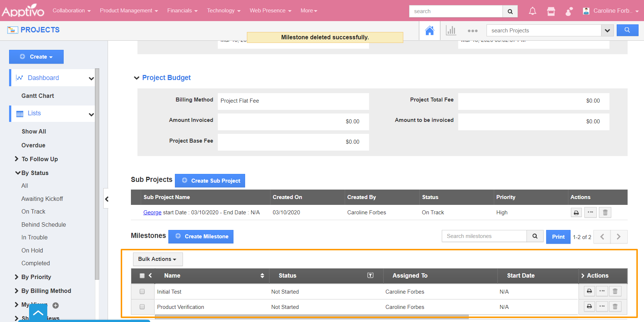Screen dimensions: 644x322
Task: Sort milestones by Name column
Action: pyautogui.click(x=262, y=276)
